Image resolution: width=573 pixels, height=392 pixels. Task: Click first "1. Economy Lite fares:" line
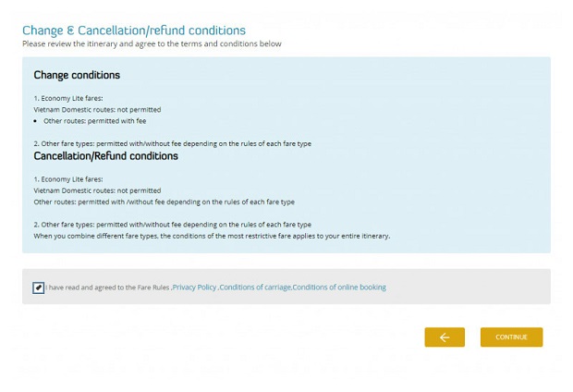pyautogui.click(x=68, y=98)
